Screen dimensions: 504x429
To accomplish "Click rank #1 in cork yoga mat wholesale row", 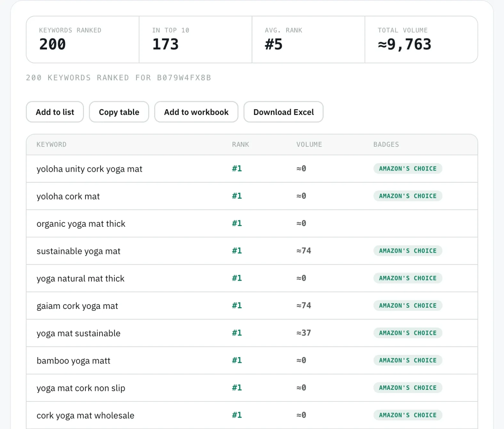I will coord(237,415).
